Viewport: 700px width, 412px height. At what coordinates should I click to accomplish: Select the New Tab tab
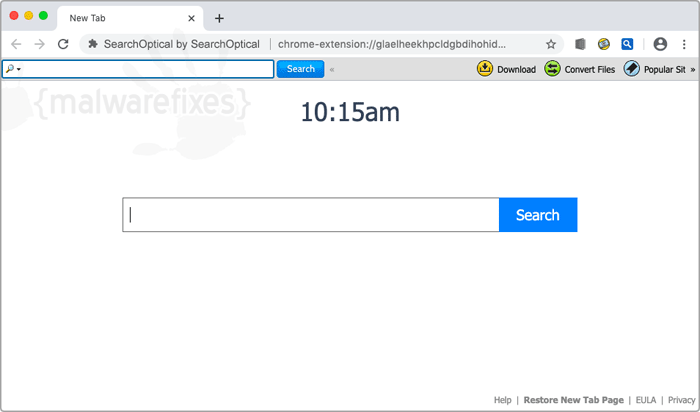pyautogui.click(x=129, y=18)
